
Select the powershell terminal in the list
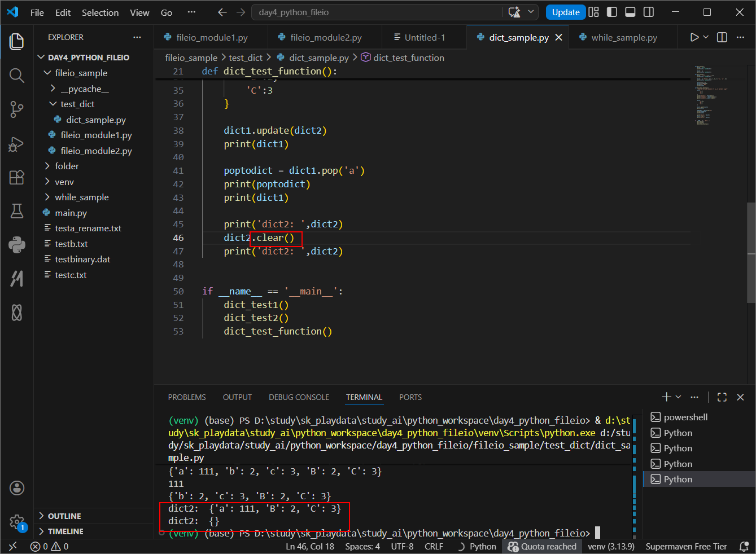coord(699,417)
